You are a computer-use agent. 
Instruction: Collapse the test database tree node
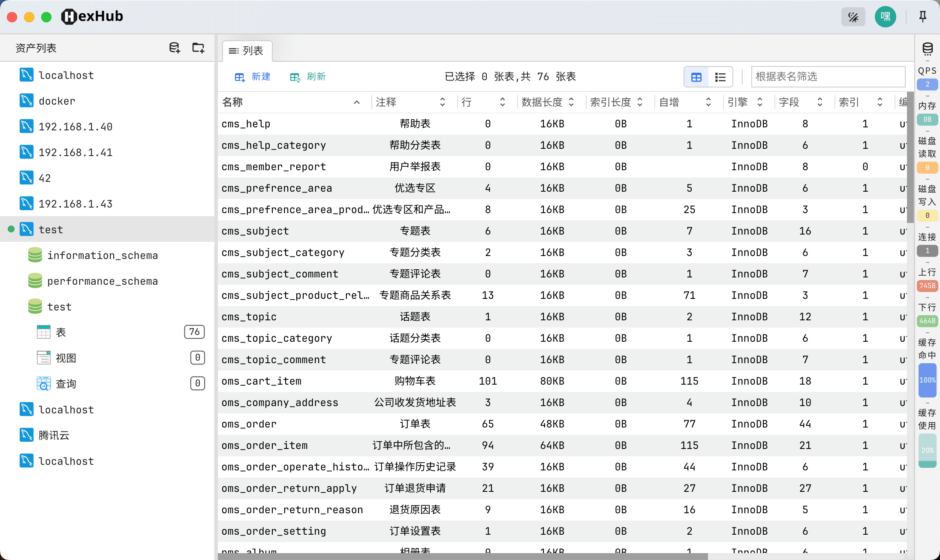pyautogui.click(x=51, y=229)
